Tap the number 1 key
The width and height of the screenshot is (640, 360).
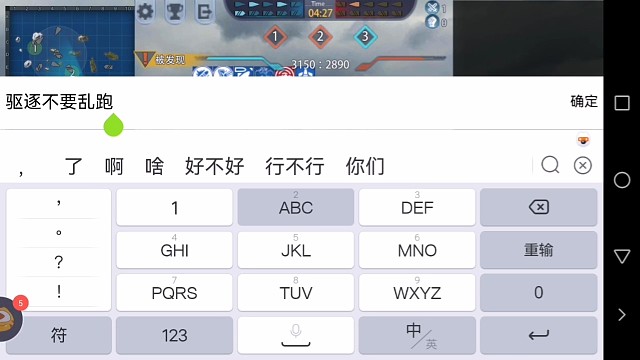point(174,207)
